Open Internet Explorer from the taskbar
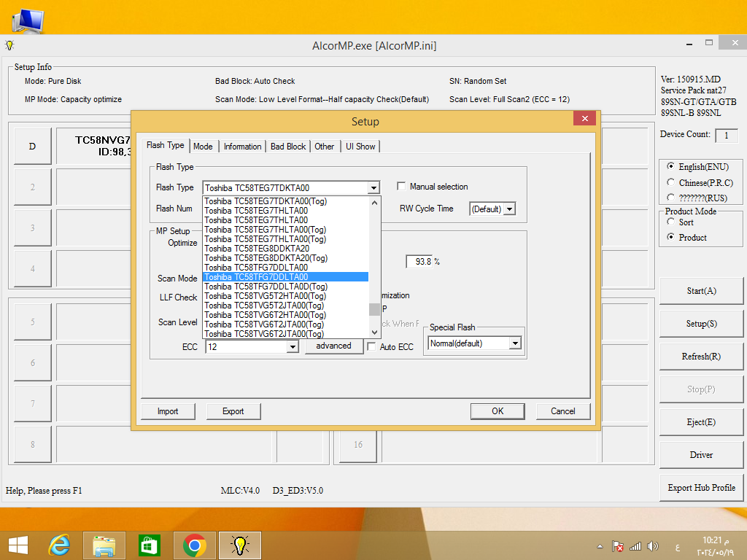The width and height of the screenshot is (747, 560). pyautogui.click(x=59, y=545)
